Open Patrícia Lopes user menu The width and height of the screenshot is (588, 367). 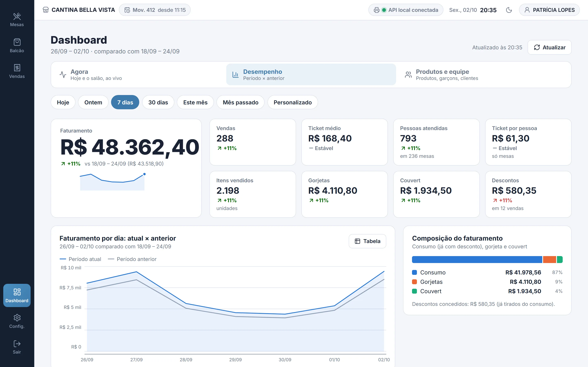549,10
